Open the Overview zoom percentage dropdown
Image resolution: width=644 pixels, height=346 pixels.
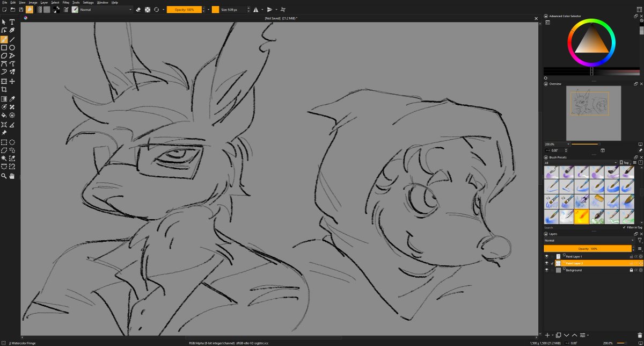pos(557,144)
